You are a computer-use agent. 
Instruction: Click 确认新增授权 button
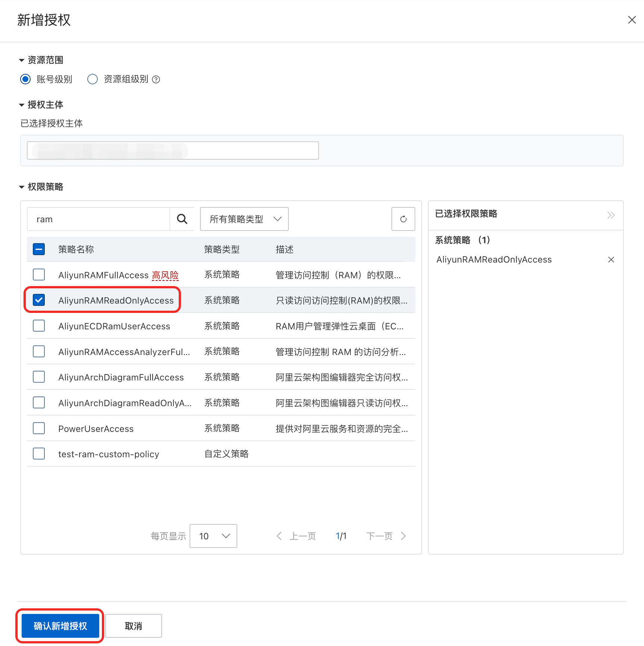[x=60, y=626]
